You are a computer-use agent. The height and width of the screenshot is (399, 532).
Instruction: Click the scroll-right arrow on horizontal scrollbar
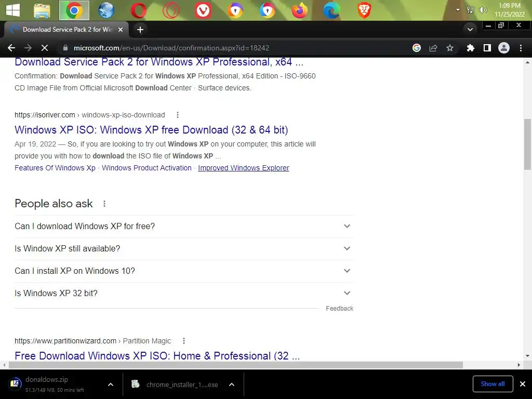[519, 365]
